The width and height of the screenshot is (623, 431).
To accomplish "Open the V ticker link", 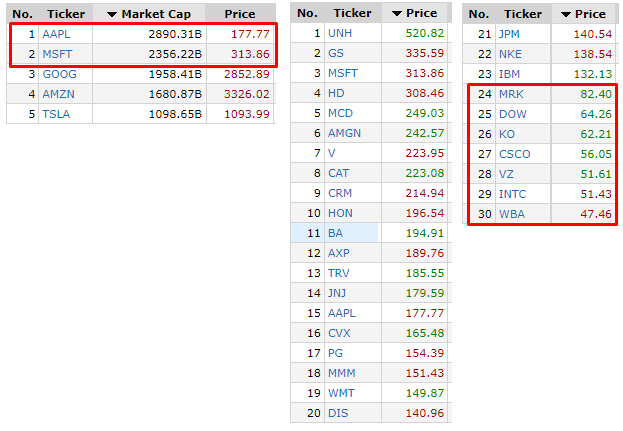I will (x=332, y=153).
